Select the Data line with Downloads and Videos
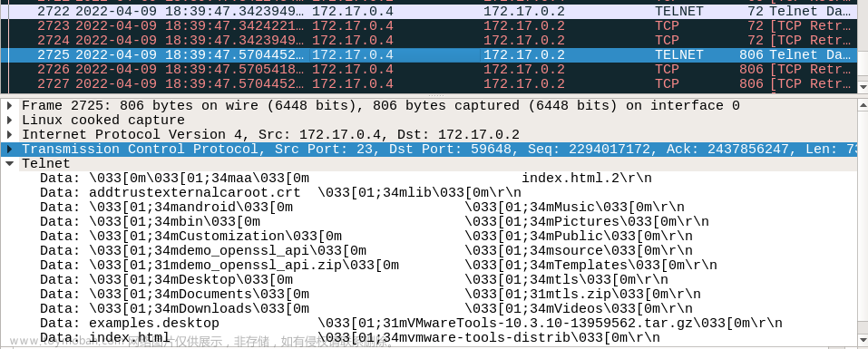The image size is (868, 349). (x=366, y=308)
